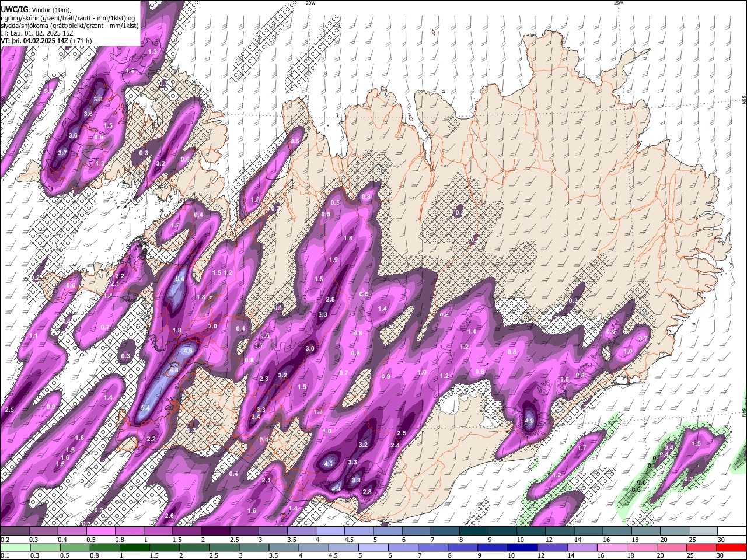Image resolution: width=747 pixels, height=560 pixels.
Task: Click the bottom-row legend swatch between 25 and 30
Action: (703, 547)
